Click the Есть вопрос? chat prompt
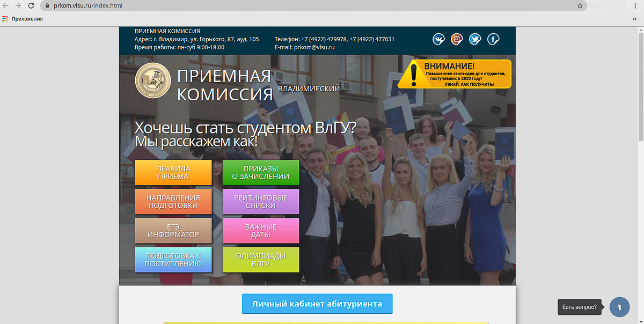Image resolution: width=644 pixels, height=324 pixels. (x=580, y=307)
